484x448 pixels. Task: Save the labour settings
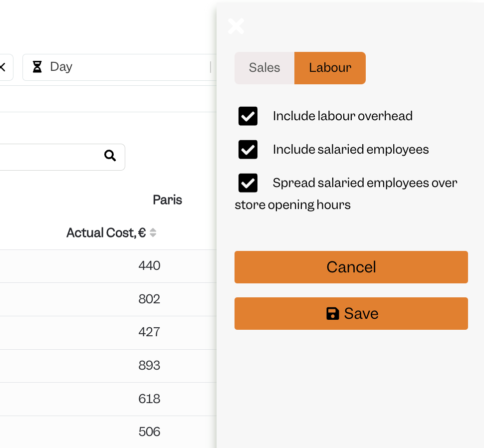point(351,313)
